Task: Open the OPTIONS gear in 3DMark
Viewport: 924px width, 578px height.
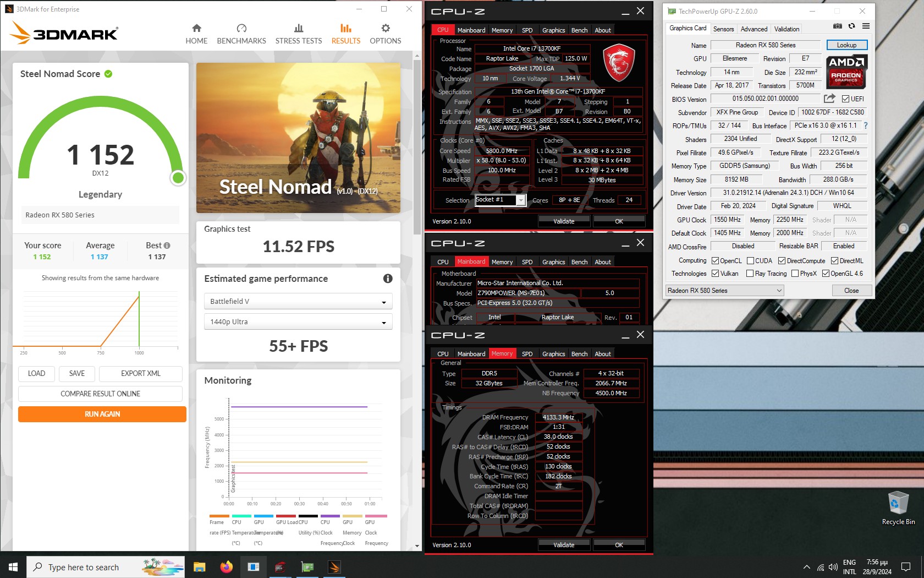Action: point(386,34)
